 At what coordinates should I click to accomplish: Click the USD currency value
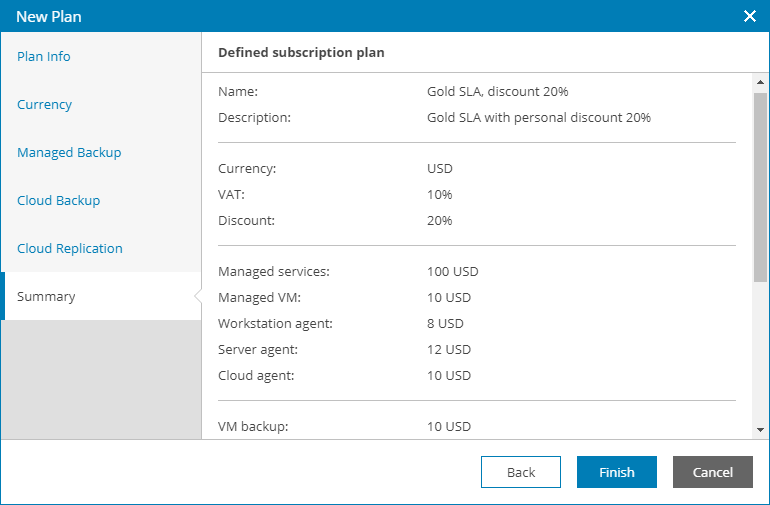[x=440, y=169]
